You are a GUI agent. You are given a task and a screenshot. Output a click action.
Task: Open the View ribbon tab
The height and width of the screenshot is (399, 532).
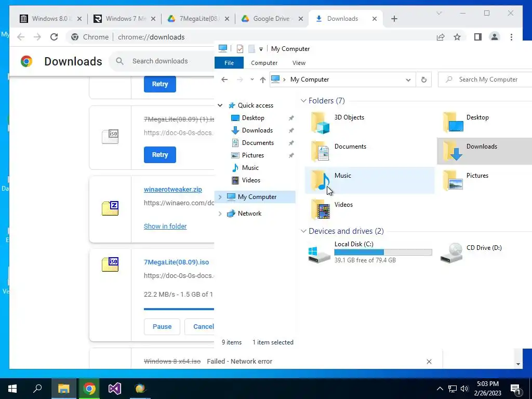[299, 63]
